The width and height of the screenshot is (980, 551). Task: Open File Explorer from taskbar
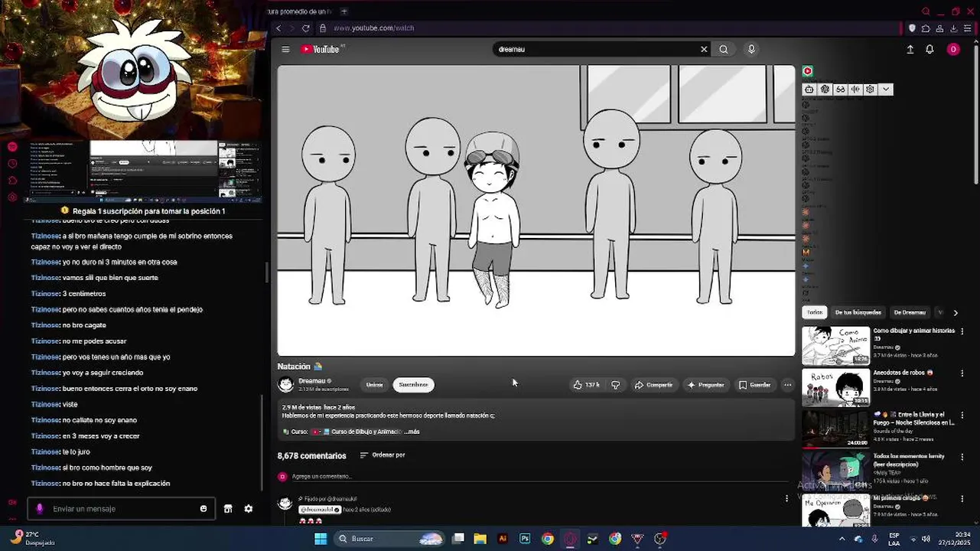480,539
